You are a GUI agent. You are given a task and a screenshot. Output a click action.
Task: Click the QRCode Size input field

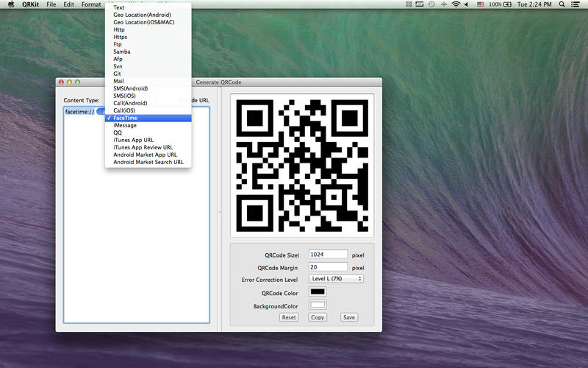[x=328, y=254]
